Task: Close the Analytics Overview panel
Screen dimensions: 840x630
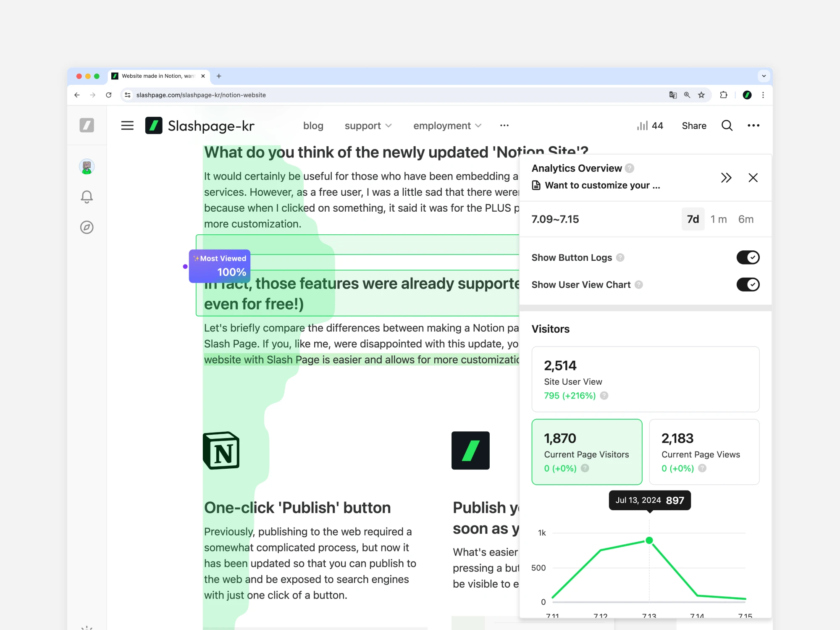Action: click(x=753, y=178)
